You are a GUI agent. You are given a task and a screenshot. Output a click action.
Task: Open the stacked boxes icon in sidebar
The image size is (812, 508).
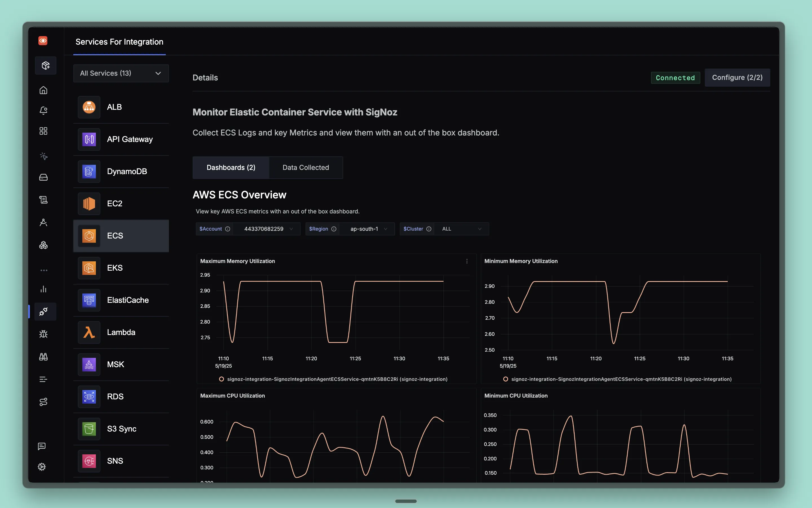(x=43, y=245)
